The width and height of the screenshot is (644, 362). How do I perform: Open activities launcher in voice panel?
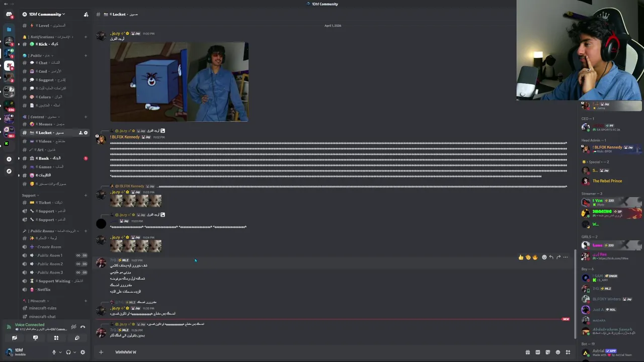[56, 338]
